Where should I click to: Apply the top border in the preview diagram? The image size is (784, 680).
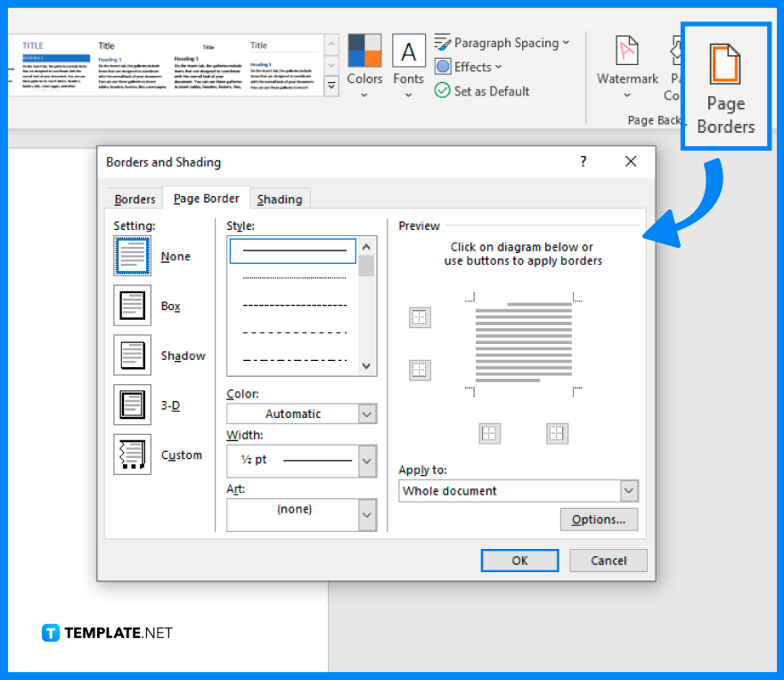(419, 317)
